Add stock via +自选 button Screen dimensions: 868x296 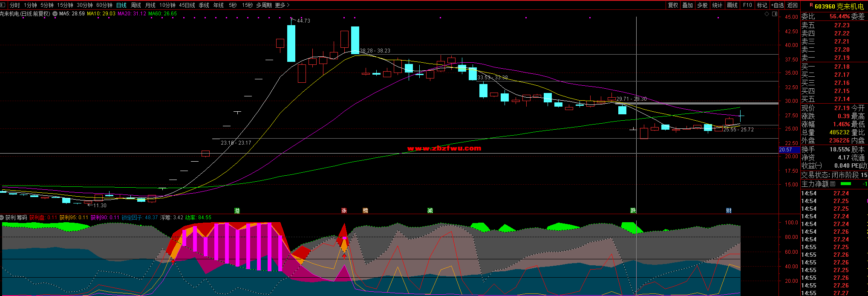click(778, 5)
